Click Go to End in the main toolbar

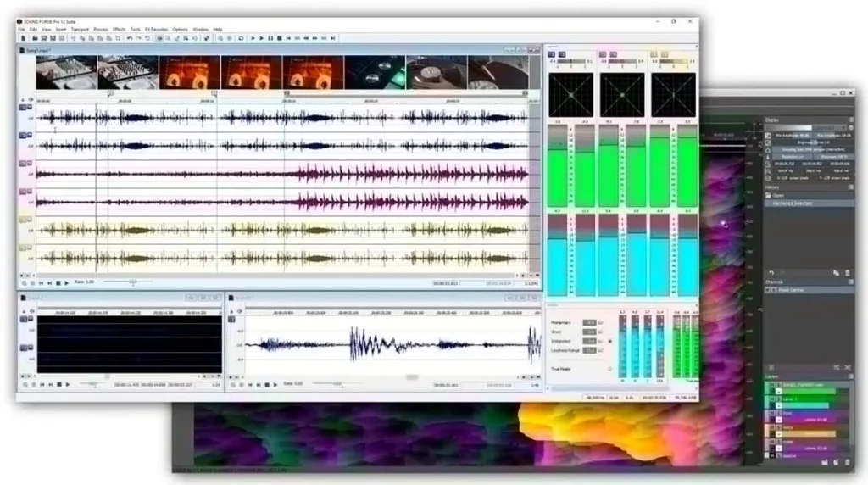point(332,38)
